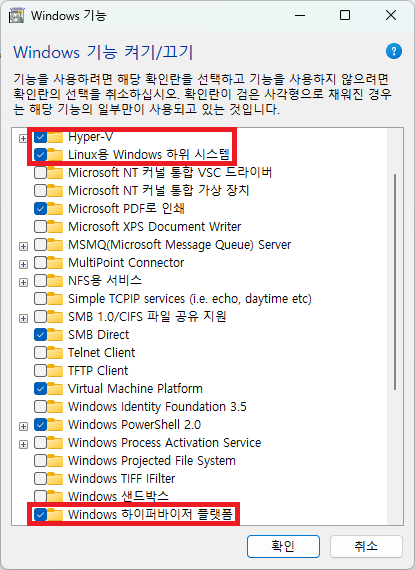415x570 pixels.
Task: Confirm with the 확인 button
Action: tap(283, 546)
